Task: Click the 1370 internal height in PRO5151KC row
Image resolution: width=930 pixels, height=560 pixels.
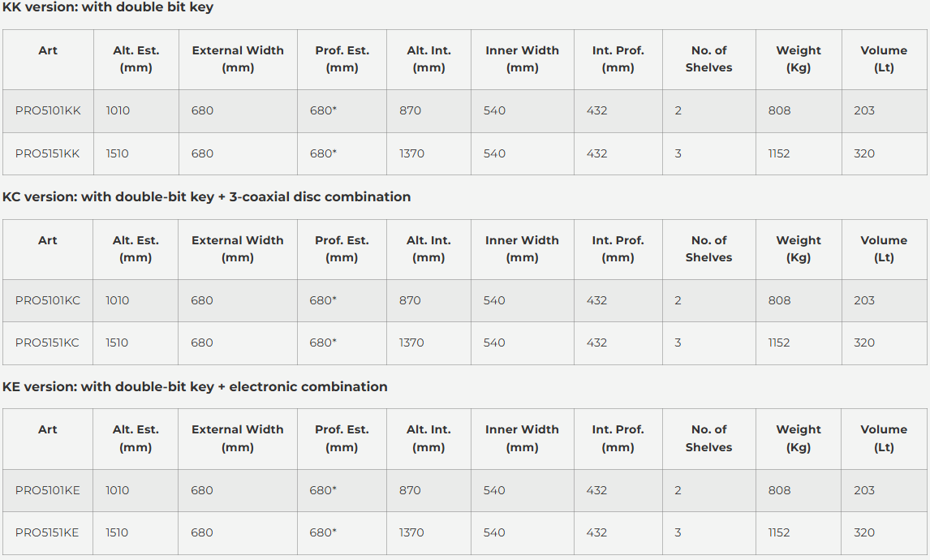Action: coord(411,342)
